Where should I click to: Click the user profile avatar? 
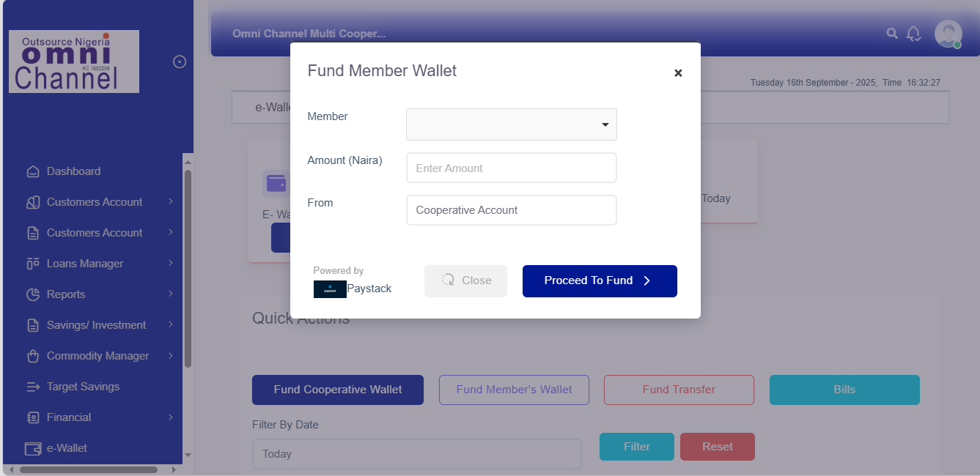948,34
